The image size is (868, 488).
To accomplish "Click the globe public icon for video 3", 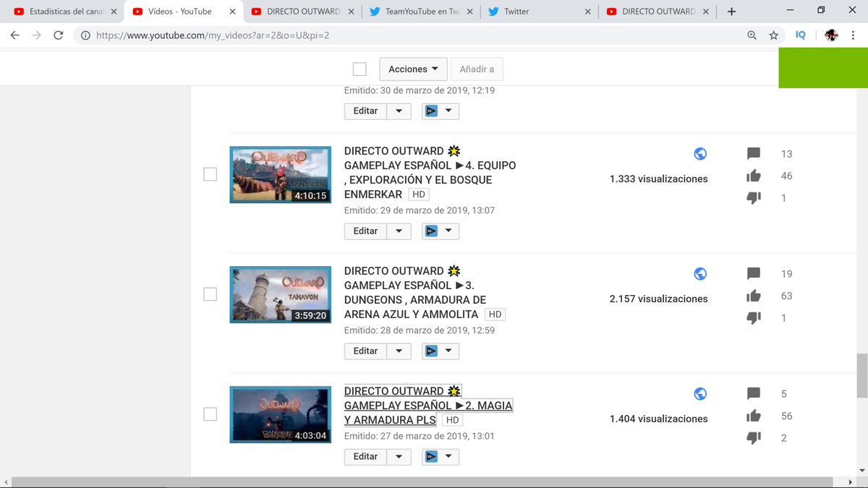I will pyautogui.click(x=699, y=273).
